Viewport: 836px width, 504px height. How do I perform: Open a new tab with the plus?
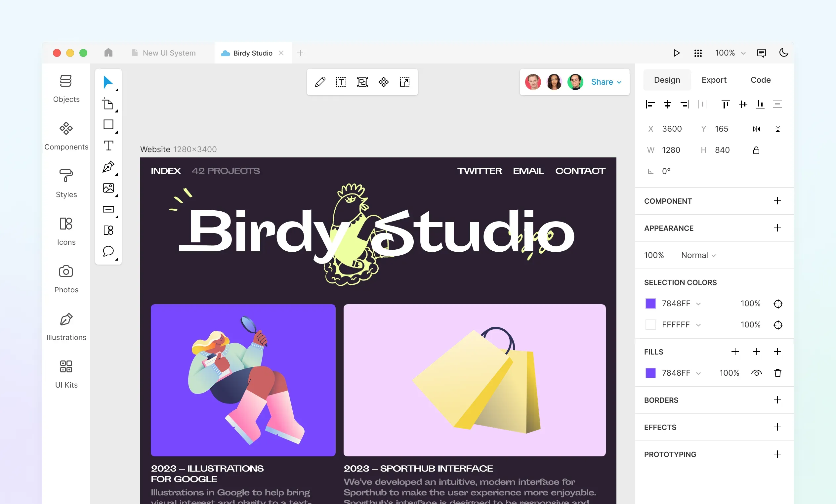[x=300, y=53]
